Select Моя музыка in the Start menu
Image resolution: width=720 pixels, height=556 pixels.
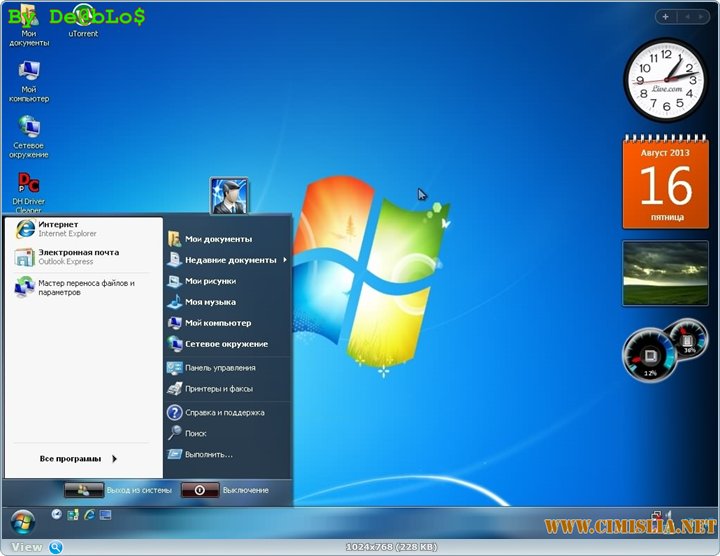(x=210, y=302)
